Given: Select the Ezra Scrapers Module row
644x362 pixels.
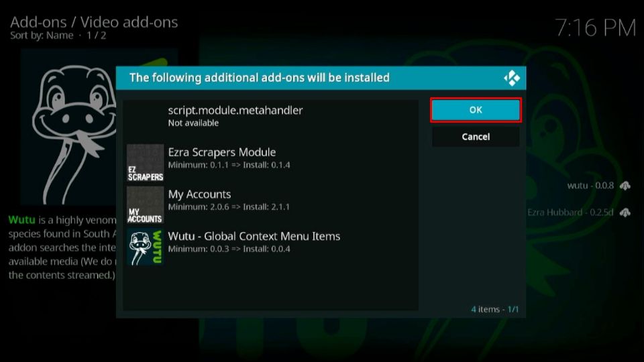Looking at the screenshot, I should click(270, 163).
